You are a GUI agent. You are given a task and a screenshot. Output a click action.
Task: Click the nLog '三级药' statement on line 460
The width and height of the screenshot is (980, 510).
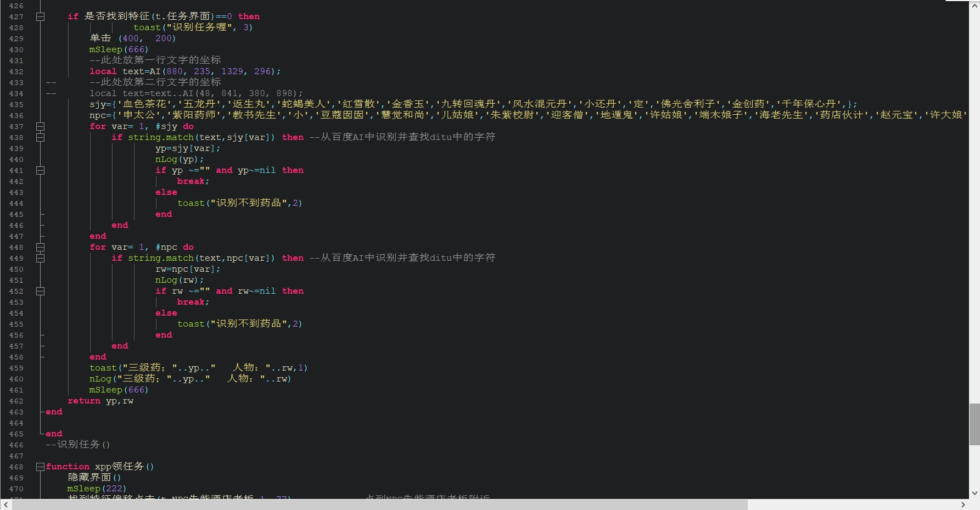pos(191,379)
